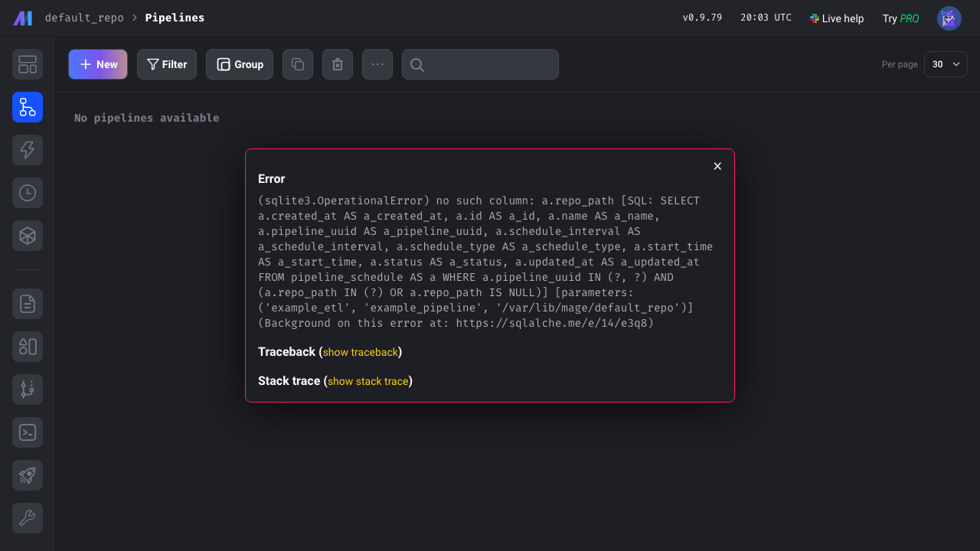Click the 'No pipelines available' text
Viewport: 980px width, 551px height.
coord(147,118)
